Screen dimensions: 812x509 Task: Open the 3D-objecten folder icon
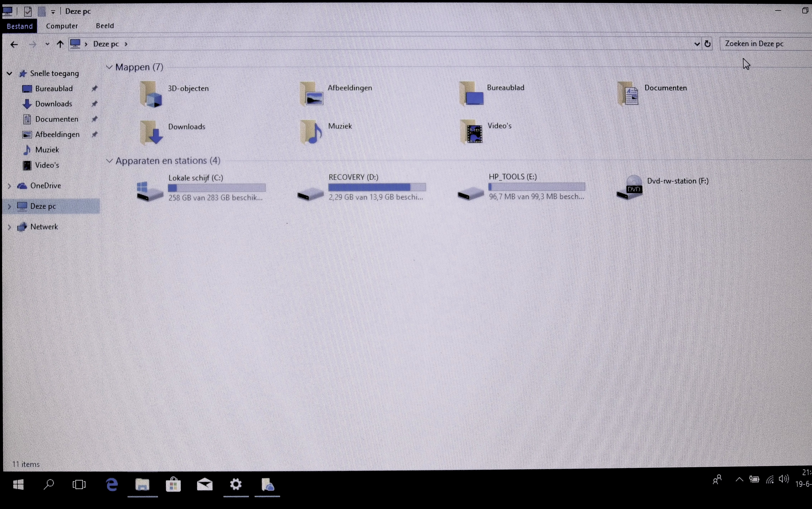pos(151,95)
